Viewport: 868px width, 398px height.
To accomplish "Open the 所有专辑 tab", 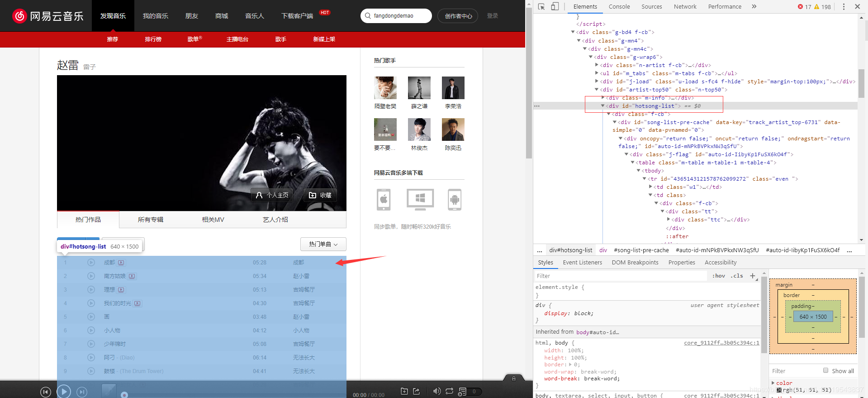I will pyautogui.click(x=151, y=220).
